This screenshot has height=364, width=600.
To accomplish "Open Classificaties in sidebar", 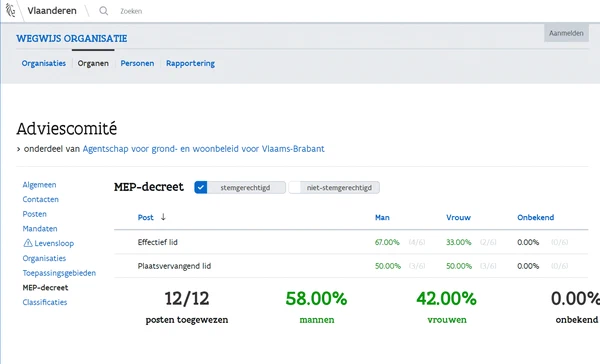I will coord(45,302).
